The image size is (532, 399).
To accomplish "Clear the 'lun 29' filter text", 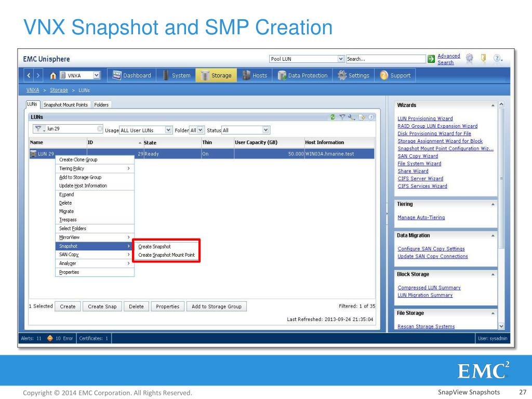I will 99,129.
